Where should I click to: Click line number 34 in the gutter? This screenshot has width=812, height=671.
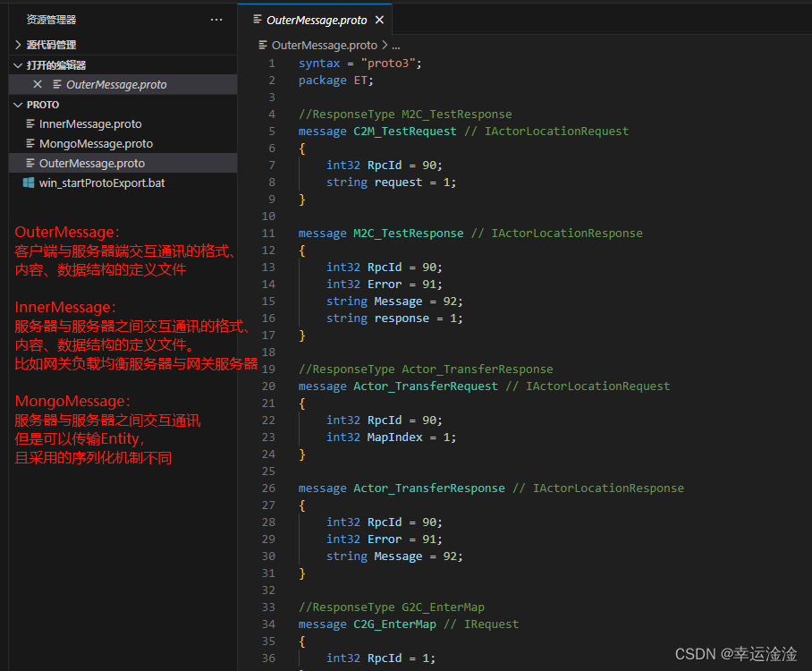pyautogui.click(x=268, y=624)
